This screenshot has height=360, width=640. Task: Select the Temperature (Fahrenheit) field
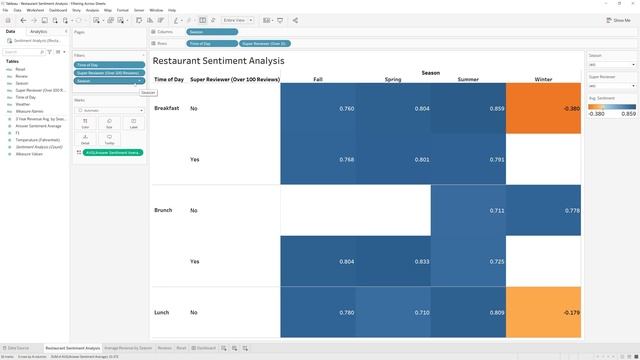[x=38, y=140]
